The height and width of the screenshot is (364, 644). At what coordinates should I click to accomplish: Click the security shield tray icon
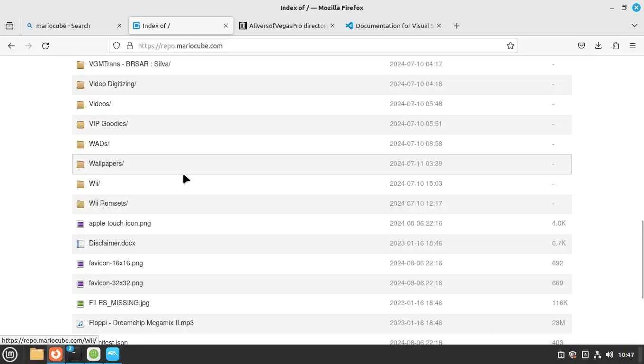tap(573, 355)
